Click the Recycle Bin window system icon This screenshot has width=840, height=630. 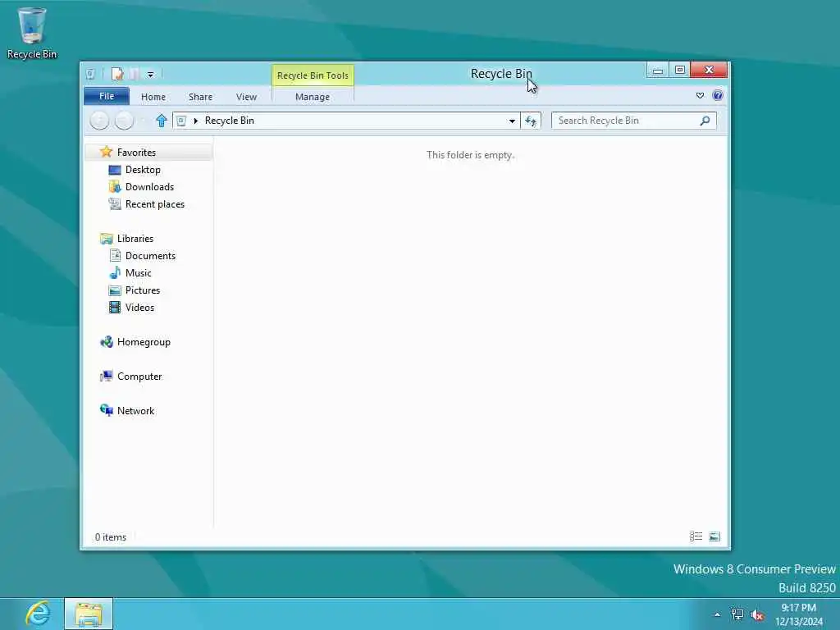(90, 74)
